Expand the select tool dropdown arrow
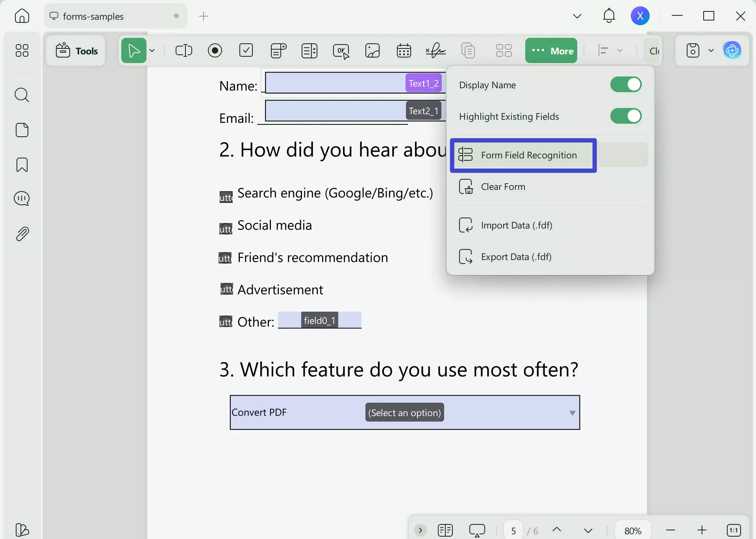The height and width of the screenshot is (539, 756). coord(153,50)
